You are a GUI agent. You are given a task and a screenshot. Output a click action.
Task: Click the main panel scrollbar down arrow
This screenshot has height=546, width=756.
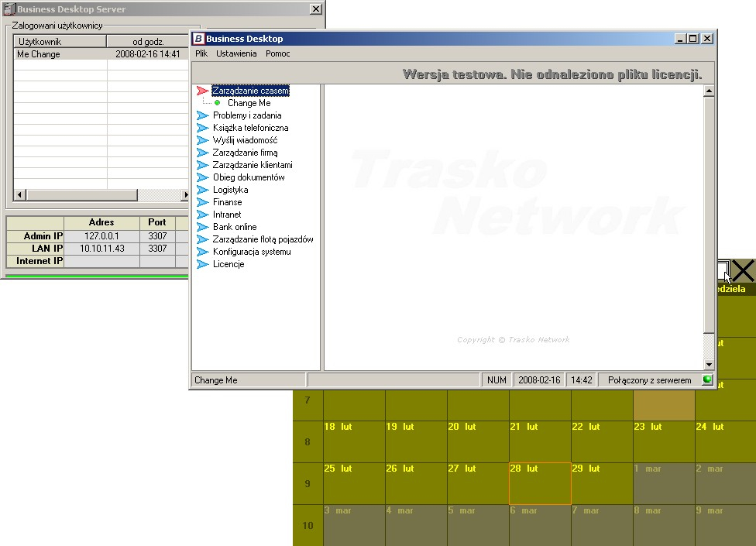[709, 365]
